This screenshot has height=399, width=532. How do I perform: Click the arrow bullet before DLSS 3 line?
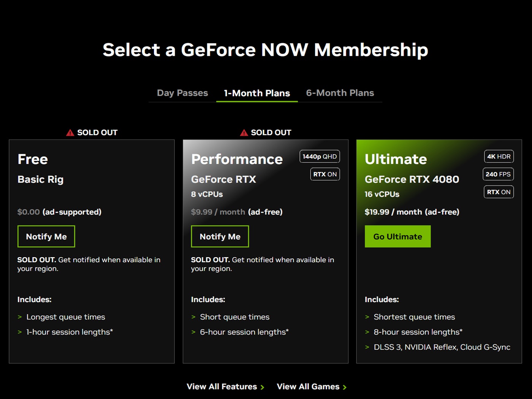click(367, 347)
